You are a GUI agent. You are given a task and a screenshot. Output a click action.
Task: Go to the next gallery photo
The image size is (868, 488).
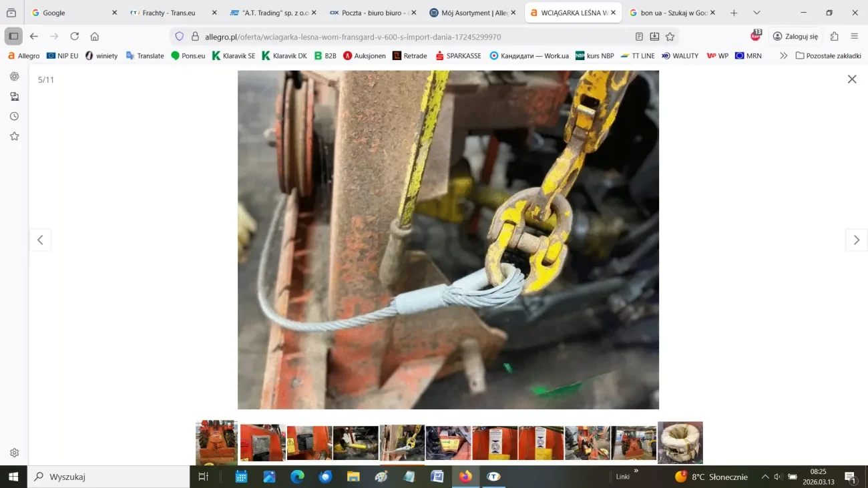coord(856,240)
